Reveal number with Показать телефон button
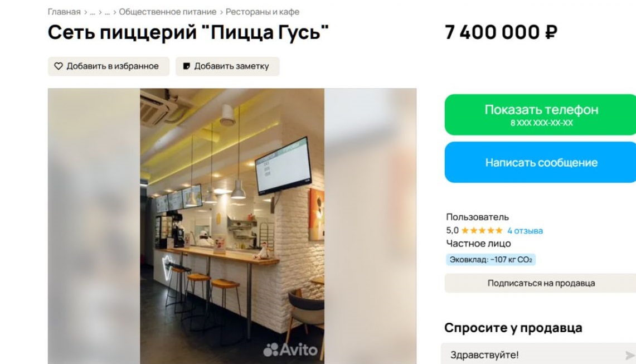The image size is (636, 364). click(541, 114)
